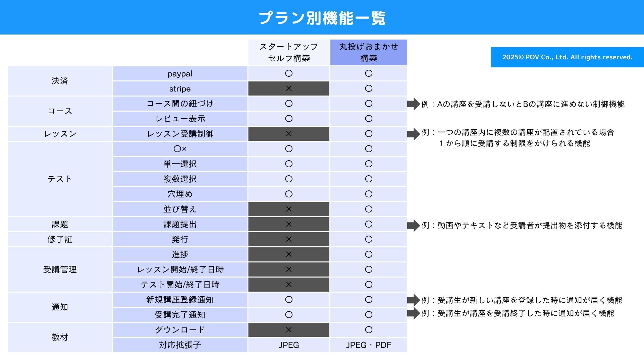Click the レビュー表示 feature cell
Viewport: 644px width, 362px height.
tap(180, 119)
